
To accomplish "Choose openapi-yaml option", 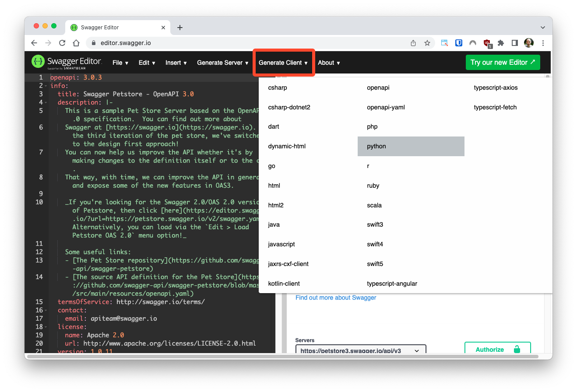I will click(x=411, y=107).
